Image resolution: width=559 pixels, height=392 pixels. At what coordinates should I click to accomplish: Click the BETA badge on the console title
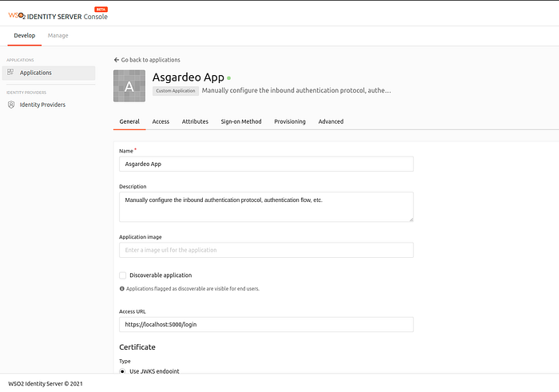click(x=101, y=10)
